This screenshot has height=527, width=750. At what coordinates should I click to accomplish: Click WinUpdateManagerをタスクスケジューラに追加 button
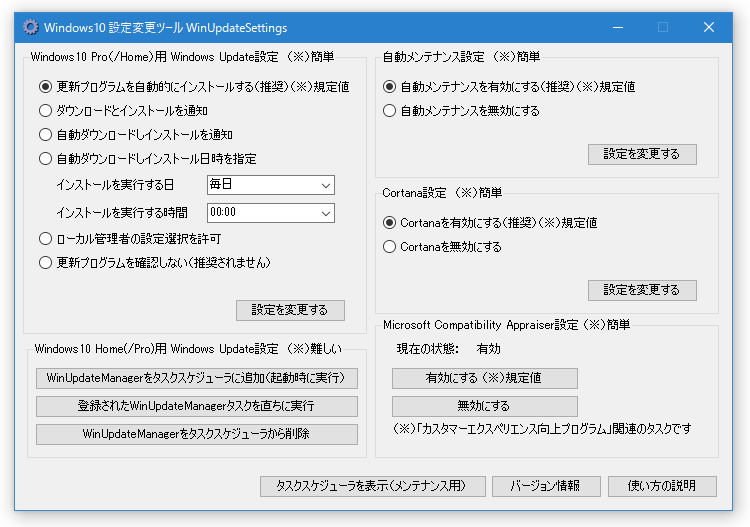[197, 378]
